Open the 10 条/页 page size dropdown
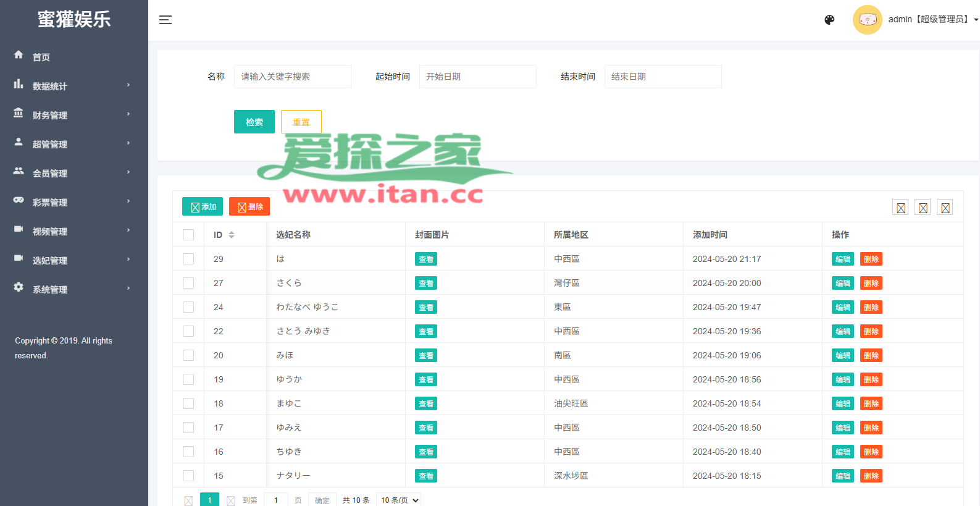The height and width of the screenshot is (506, 980). pyautogui.click(x=400, y=500)
